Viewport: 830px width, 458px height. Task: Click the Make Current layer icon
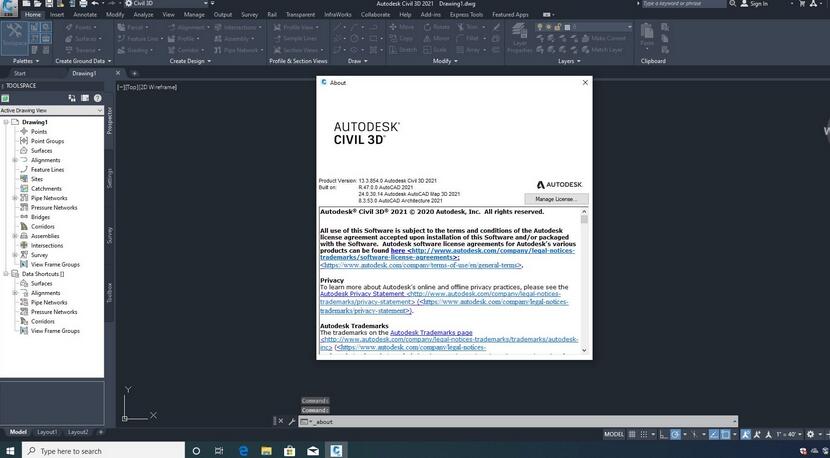(x=603, y=39)
